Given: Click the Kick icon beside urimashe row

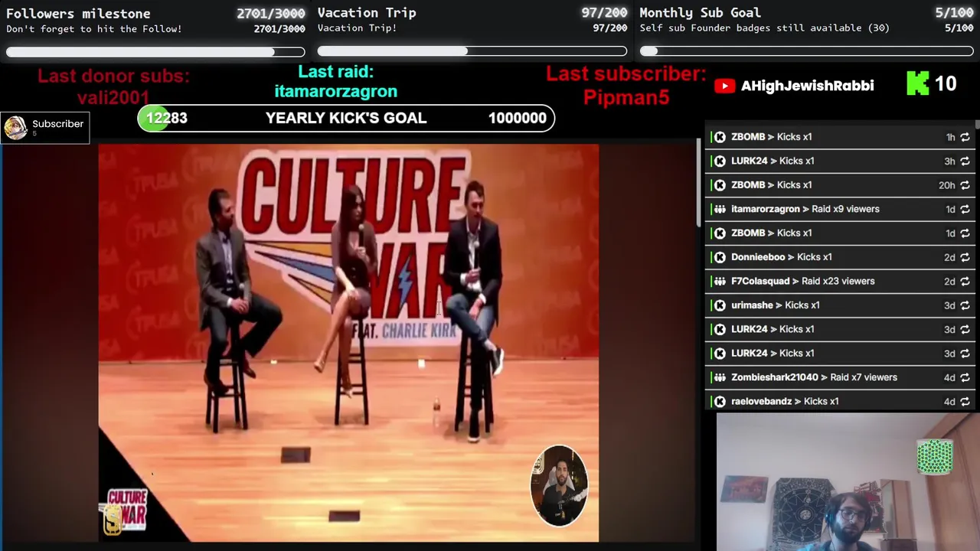Looking at the screenshot, I should (720, 305).
